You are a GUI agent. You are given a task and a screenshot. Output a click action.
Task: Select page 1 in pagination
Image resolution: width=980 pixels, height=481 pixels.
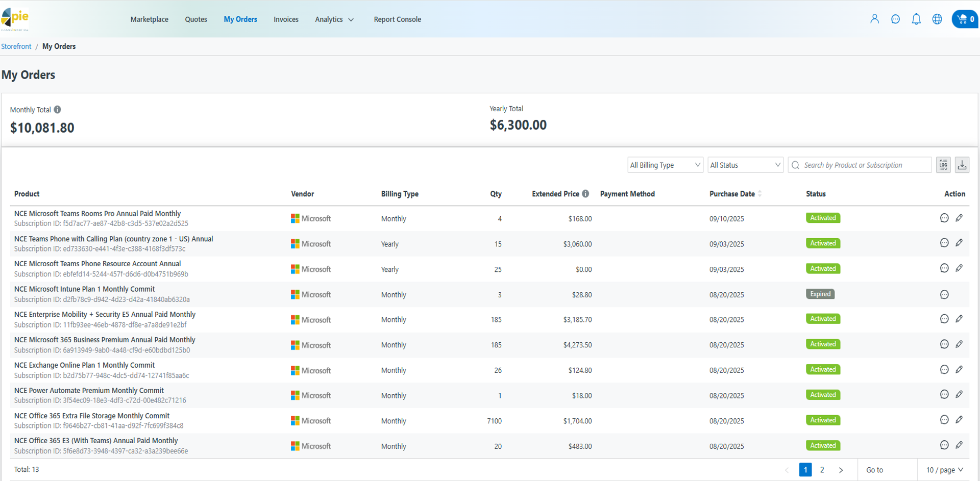point(805,470)
